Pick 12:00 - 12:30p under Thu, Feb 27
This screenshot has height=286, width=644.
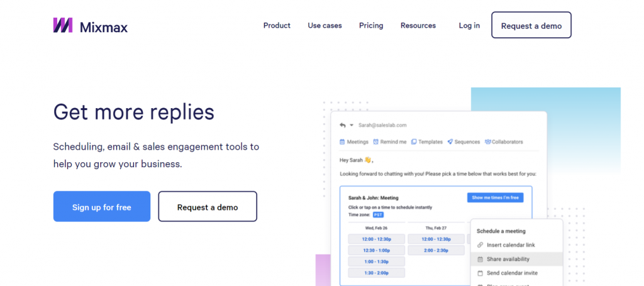coord(436,239)
